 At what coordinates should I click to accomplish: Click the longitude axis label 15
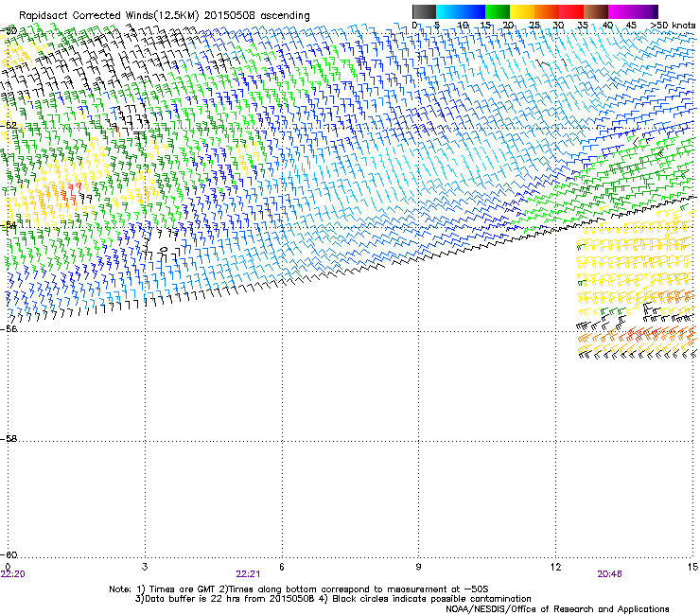click(x=692, y=567)
